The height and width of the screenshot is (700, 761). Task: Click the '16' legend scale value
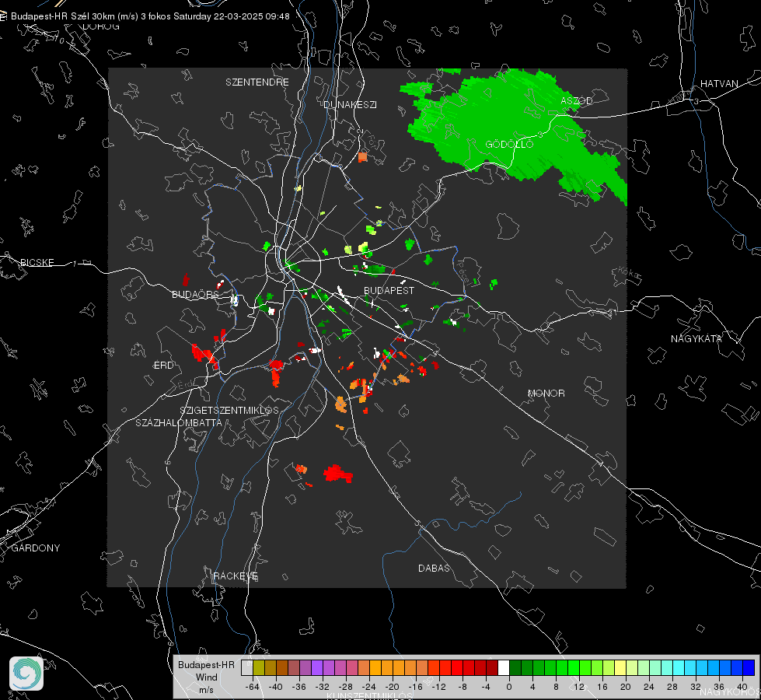click(x=602, y=687)
